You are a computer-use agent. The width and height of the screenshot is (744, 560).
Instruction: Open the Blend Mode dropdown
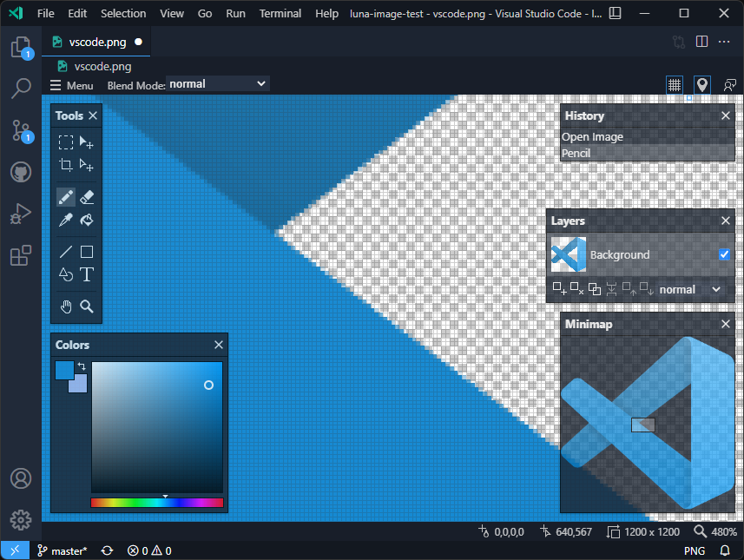pyautogui.click(x=218, y=84)
